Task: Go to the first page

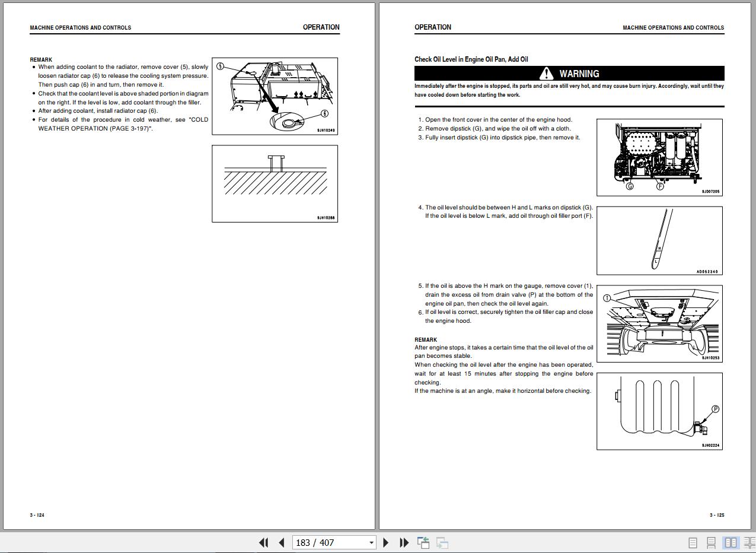Action: [x=264, y=542]
